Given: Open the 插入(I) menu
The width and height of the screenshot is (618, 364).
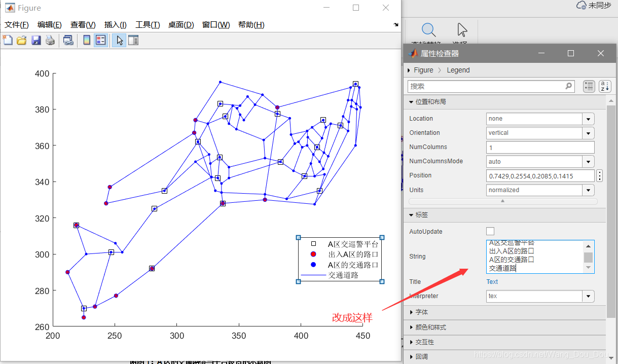Looking at the screenshot, I should click(x=115, y=24).
